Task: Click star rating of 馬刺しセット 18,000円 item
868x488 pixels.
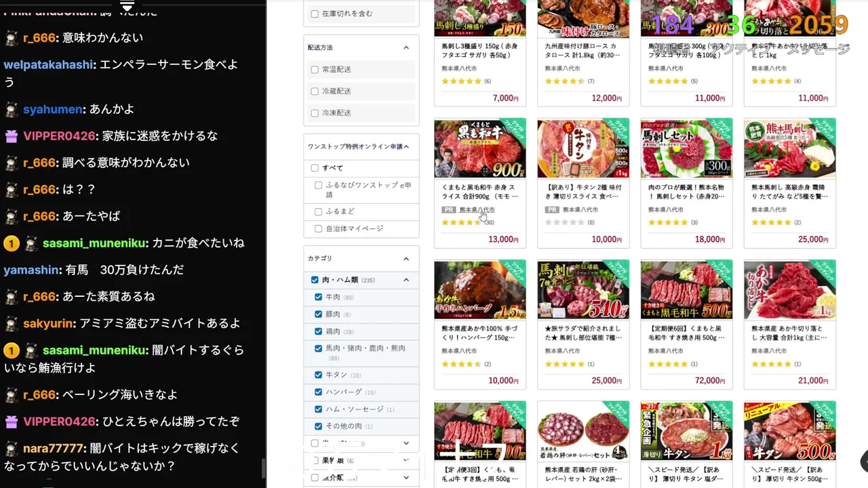Action: point(668,222)
